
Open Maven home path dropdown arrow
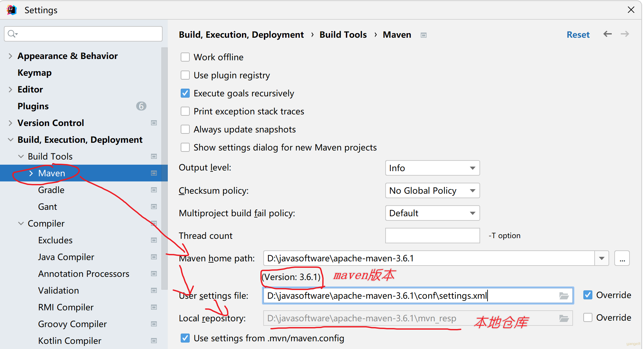(x=602, y=258)
